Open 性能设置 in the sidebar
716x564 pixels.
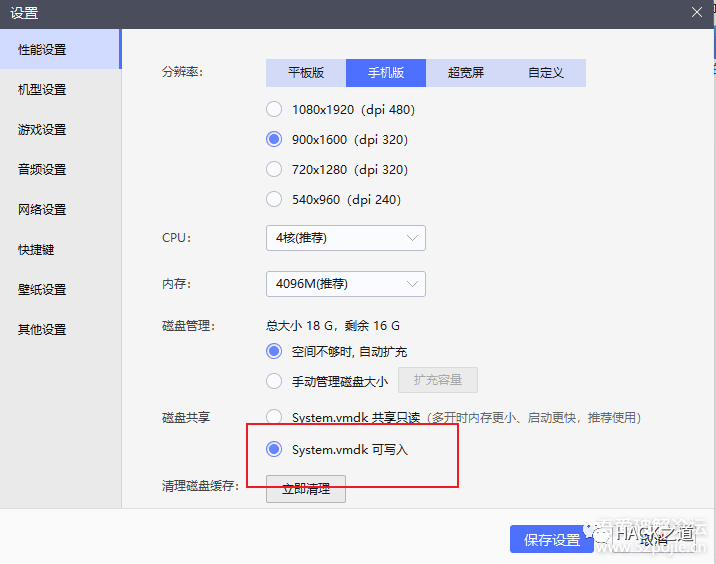(x=60, y=49)
